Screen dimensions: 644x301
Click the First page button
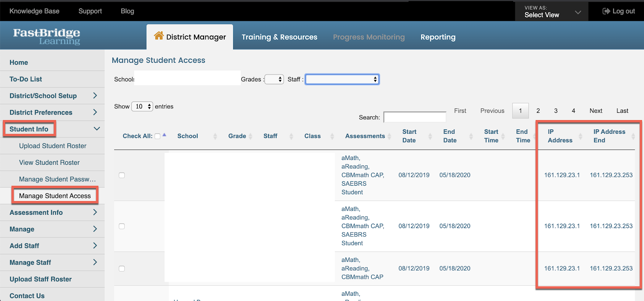[x=460, y=111]
